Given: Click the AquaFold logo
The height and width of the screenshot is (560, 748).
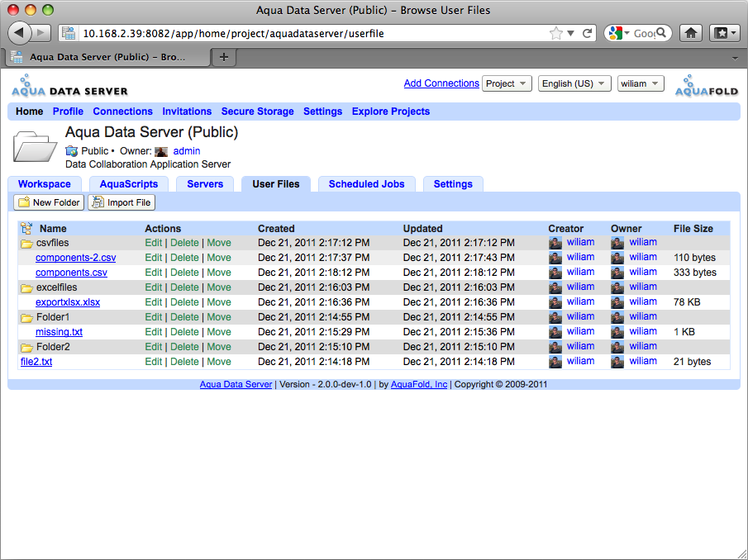Looking at the screenshot, I should click(x=707, y=86).
